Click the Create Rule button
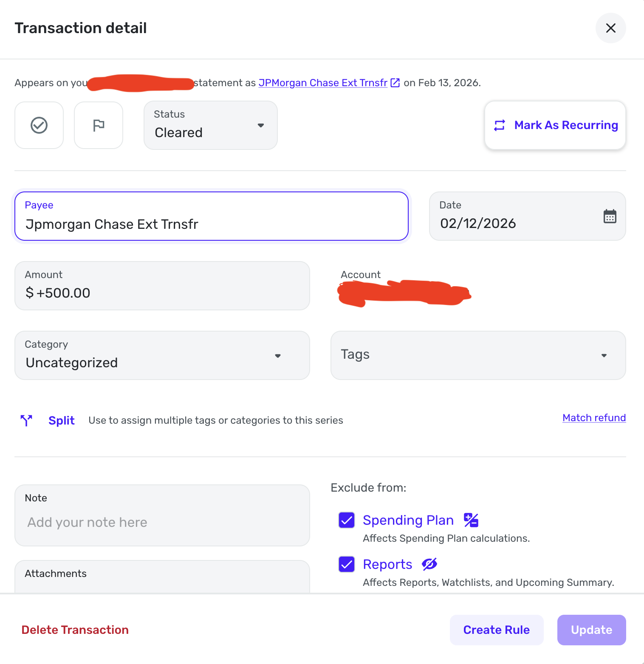The height and width of the screenshot is (664, 644). point(496,630)
